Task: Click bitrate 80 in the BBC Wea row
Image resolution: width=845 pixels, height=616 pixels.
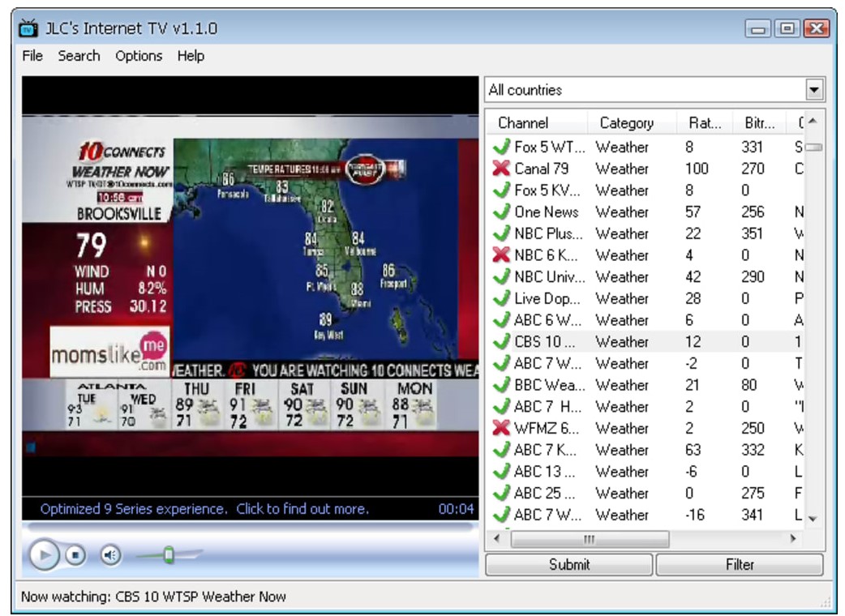Action: 748,384
